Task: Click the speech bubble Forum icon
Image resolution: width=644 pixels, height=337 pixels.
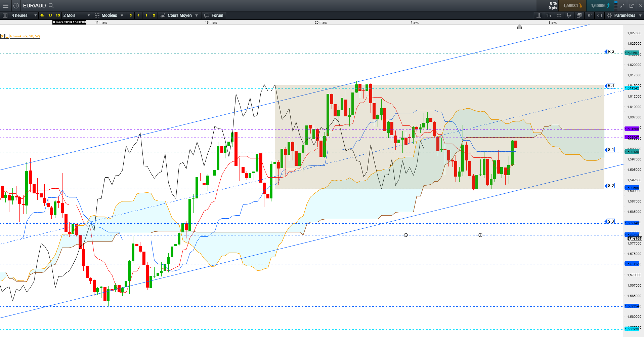Action: pos(207,15)
